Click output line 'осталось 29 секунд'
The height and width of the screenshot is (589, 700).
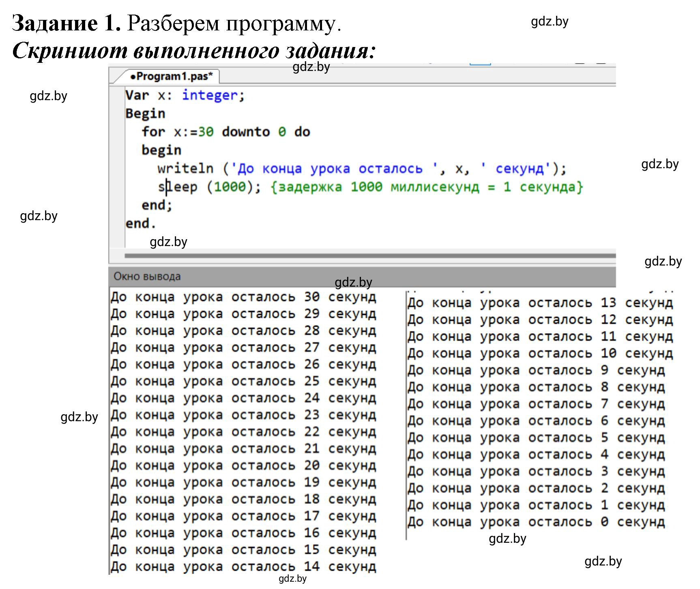[x=243, y=314]
